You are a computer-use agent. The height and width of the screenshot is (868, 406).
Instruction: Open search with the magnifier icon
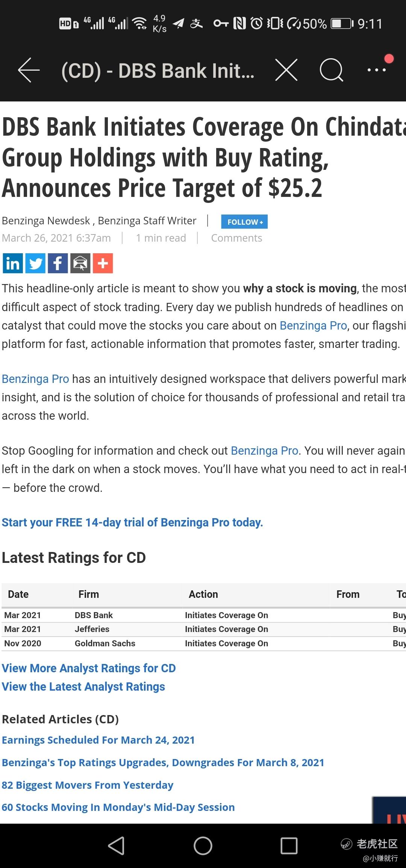[x=331, y=70]
